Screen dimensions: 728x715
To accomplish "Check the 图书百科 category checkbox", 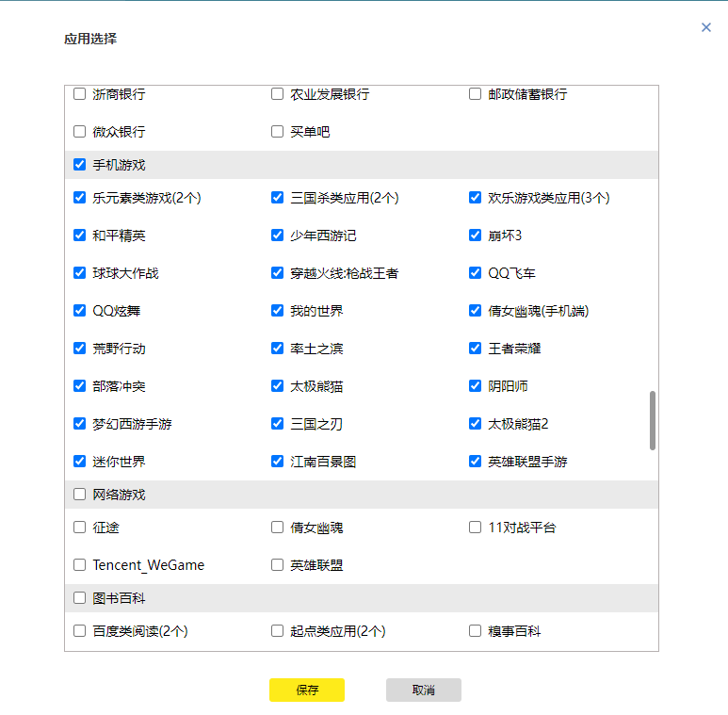I will point(79,597).
